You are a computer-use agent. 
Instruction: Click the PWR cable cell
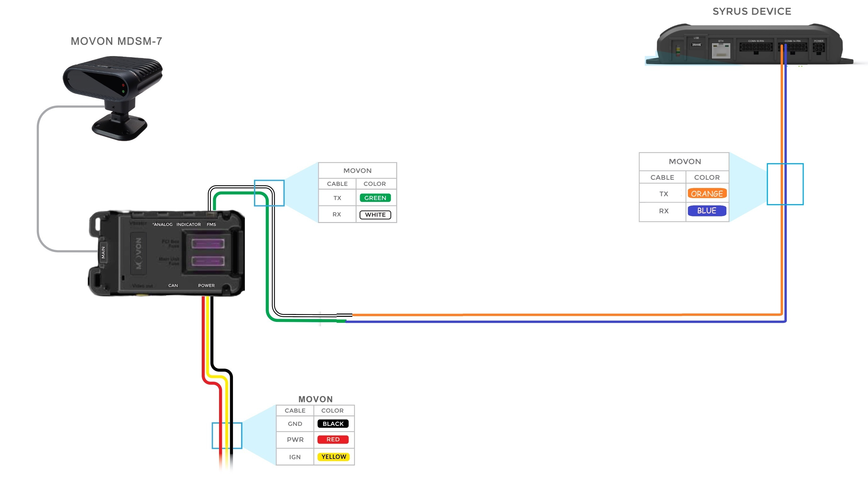click(295, 439)
